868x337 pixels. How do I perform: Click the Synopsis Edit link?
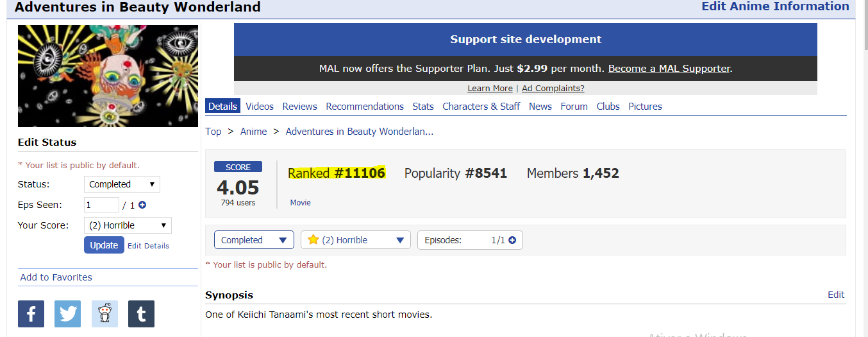[836, 295]
